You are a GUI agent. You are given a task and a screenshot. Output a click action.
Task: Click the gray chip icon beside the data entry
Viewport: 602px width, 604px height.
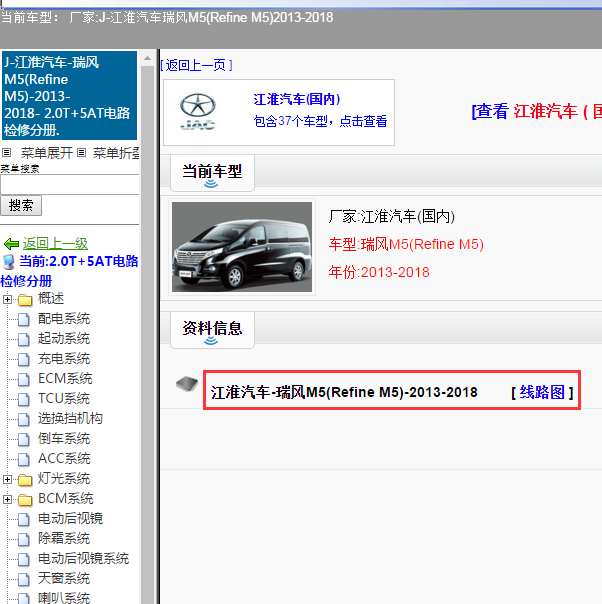point(187,384)
